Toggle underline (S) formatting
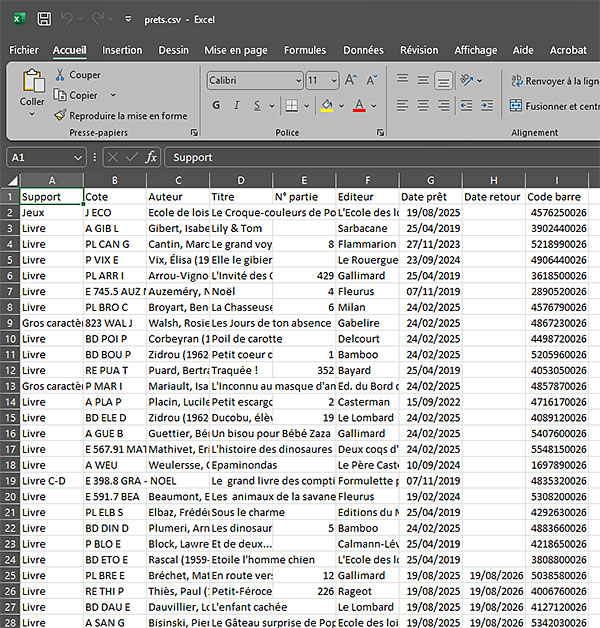This screenshot has width=600, height=628. click(x=257, y=105)
